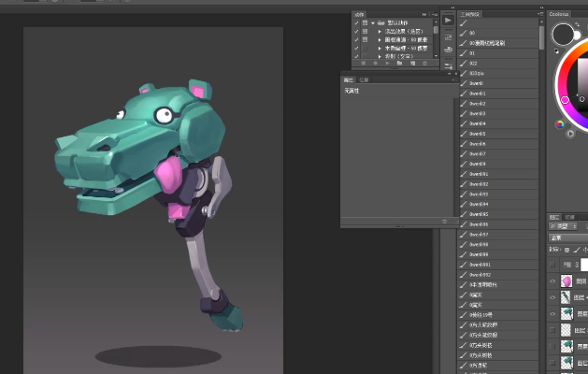
Task: Select tool preset 0venli7
Action: 498,153
